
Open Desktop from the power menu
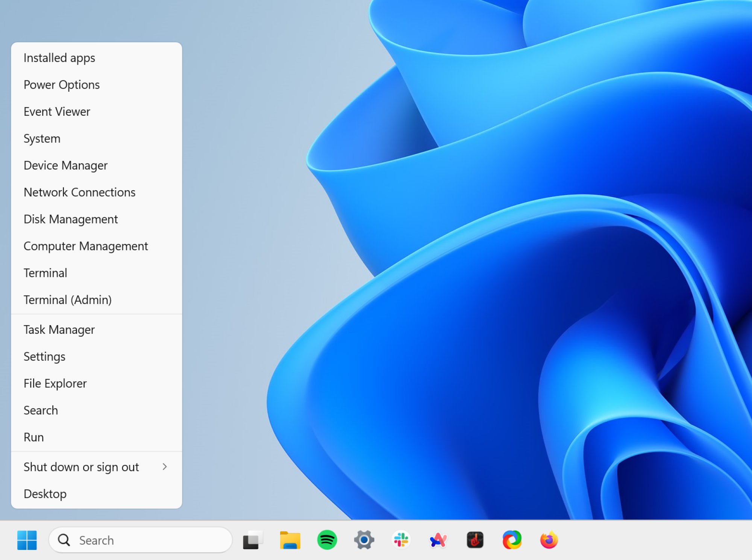45,493
